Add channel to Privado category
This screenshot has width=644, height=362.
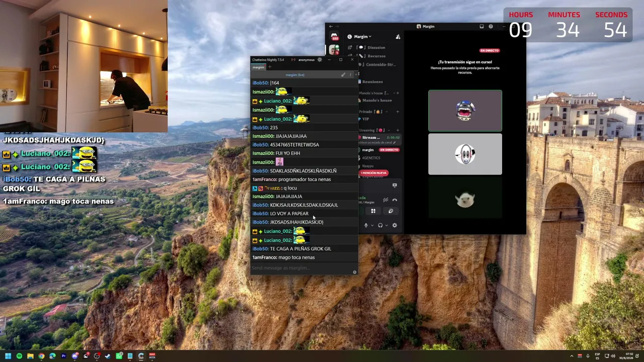tap(397, 112)
